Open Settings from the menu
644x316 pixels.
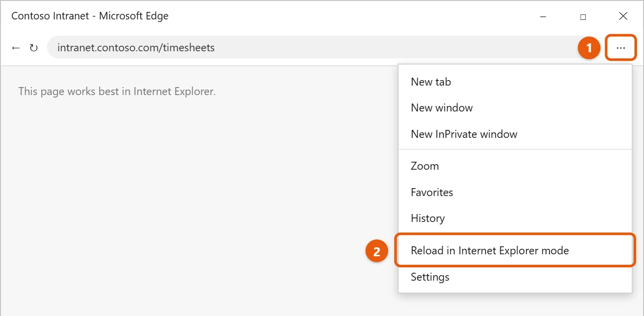click(515, 277)
